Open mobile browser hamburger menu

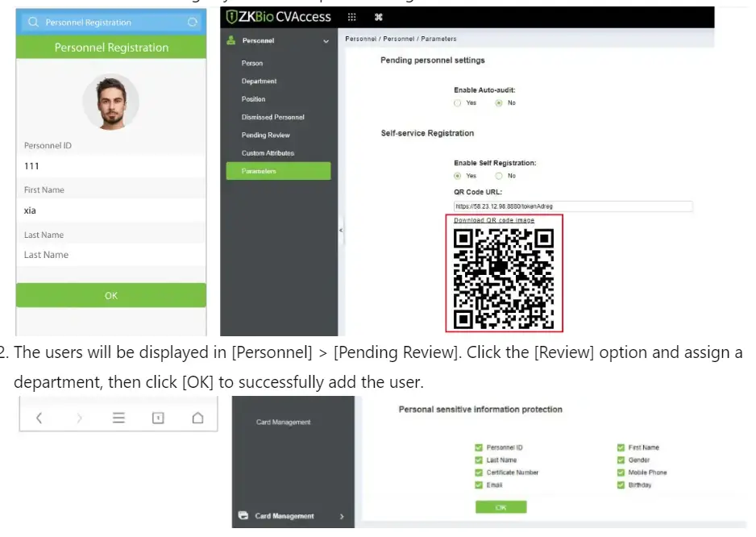(118, 418)
